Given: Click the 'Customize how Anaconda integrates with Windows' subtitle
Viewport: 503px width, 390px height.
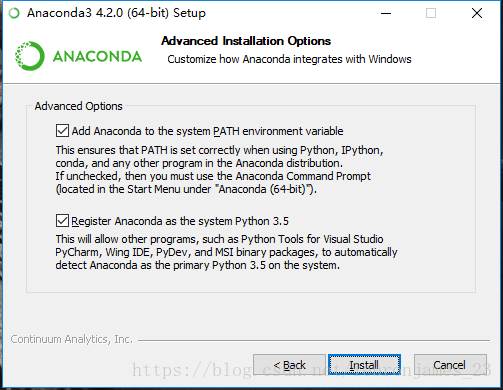Looking at the screenshot, I should tap(289, 59).
